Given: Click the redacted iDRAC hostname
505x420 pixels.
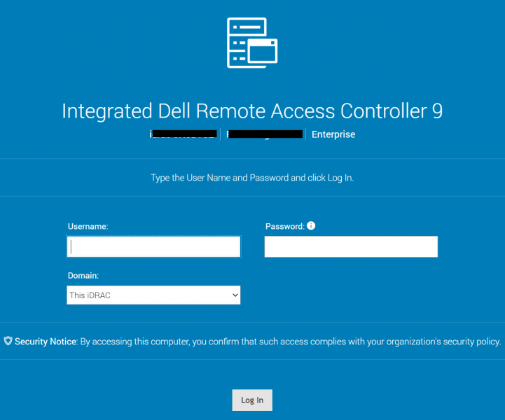Looking at the screenshot, I should coord(184,134).
